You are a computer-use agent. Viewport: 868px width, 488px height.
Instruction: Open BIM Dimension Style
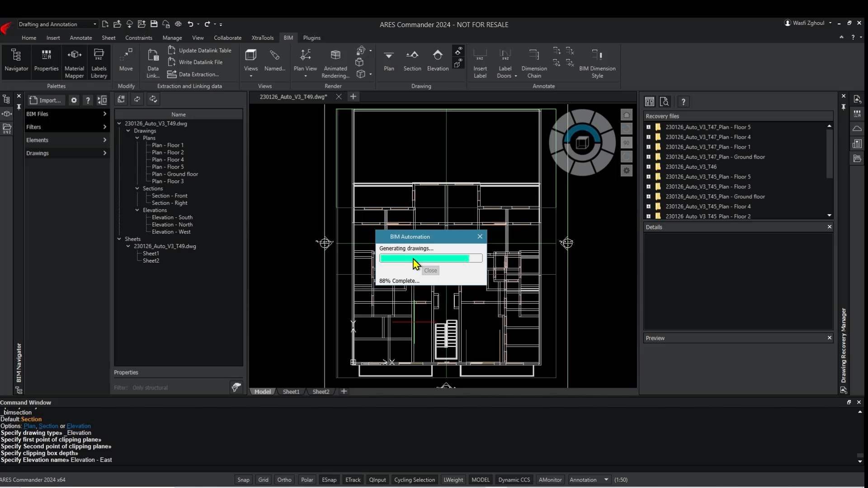click(x=597, y=63)
